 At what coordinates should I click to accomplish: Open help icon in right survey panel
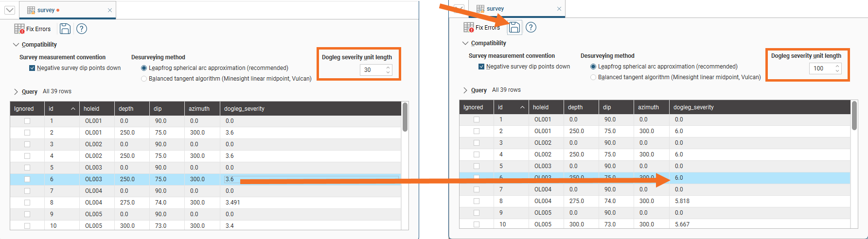pos(531,28)
